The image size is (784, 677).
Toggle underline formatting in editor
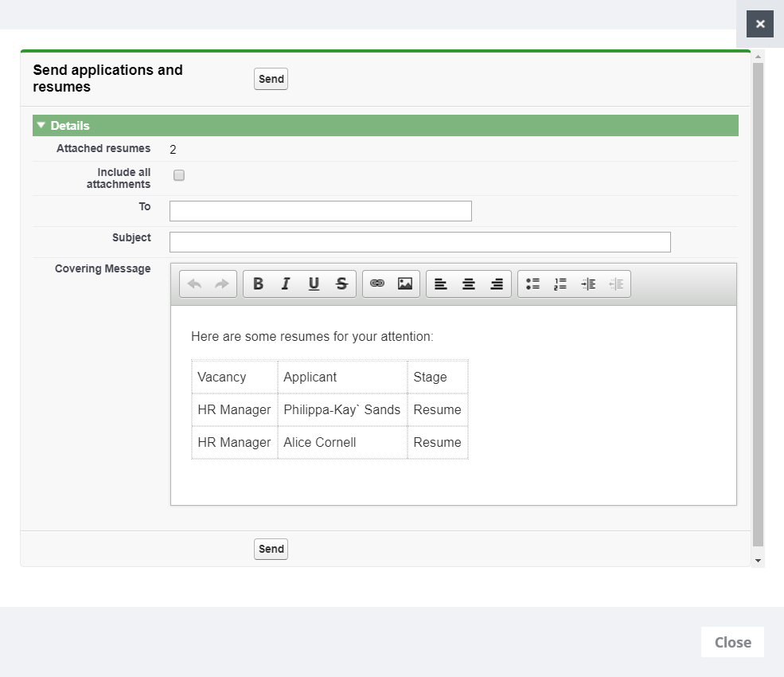314,284
